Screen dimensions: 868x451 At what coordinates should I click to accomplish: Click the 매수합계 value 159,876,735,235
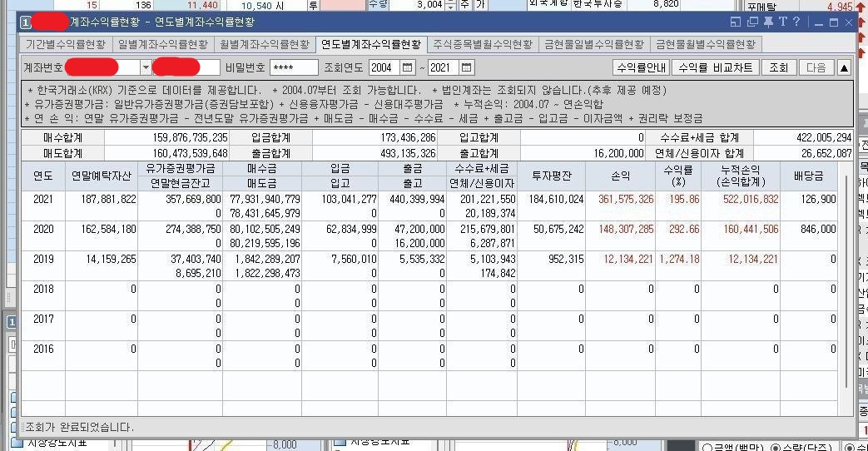pyautogui.click(x=191, y=138)
